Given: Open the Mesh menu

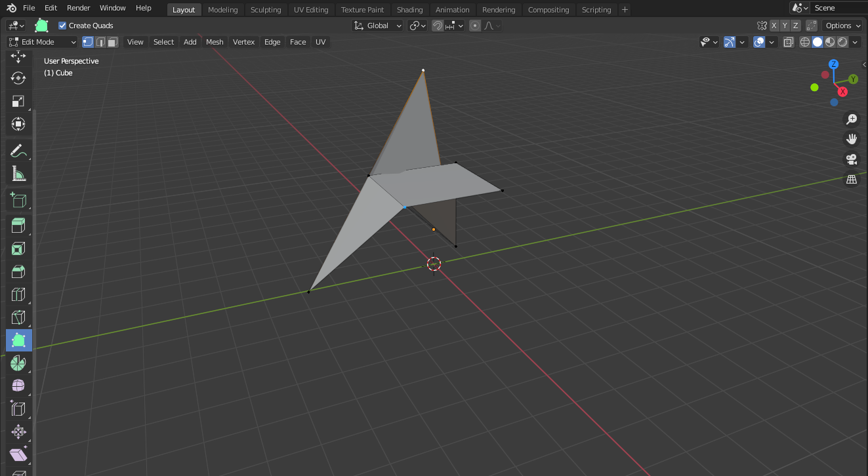Looking at the screenshot, I should pyautogui.click(x=215, y=41).
